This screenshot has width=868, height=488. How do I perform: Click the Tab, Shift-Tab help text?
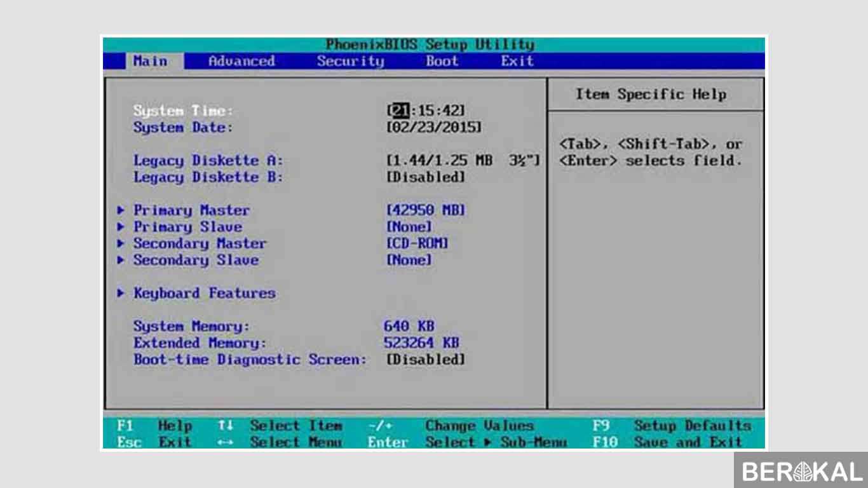click(651, 152)
